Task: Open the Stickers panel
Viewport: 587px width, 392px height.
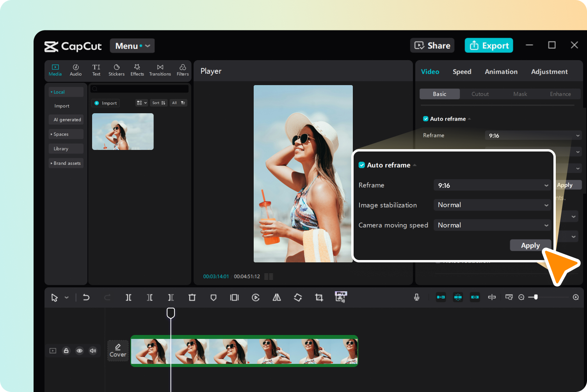Action: (x=116, y=70)
